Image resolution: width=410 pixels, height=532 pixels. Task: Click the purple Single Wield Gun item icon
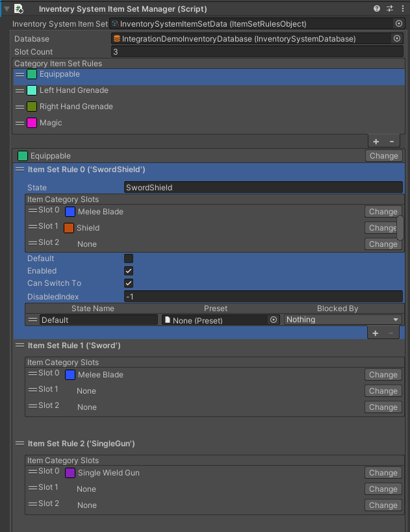(70, 472)
